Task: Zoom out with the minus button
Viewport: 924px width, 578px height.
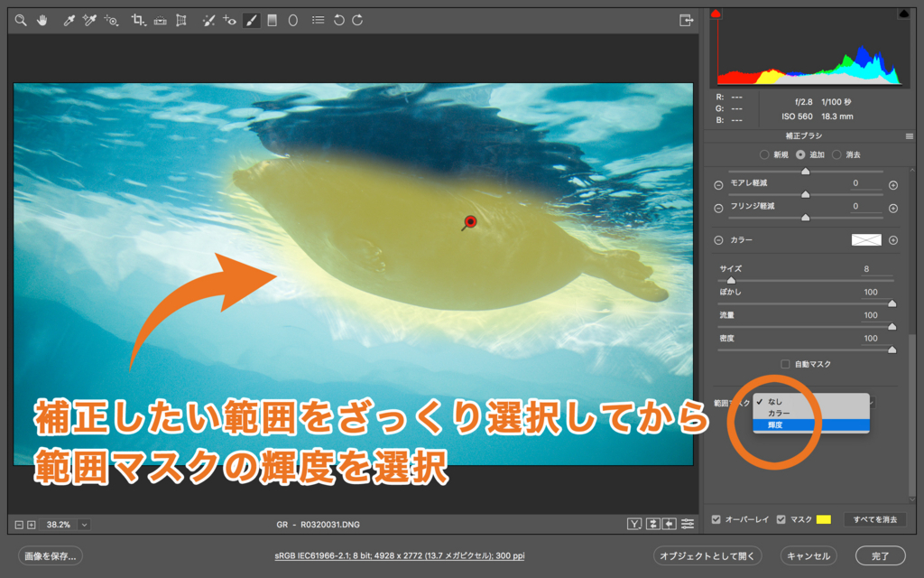Action: click(19, 525)
